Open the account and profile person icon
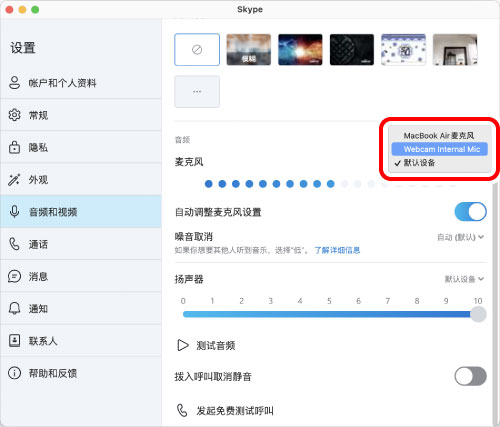500x427 pixels. point(14,83)
